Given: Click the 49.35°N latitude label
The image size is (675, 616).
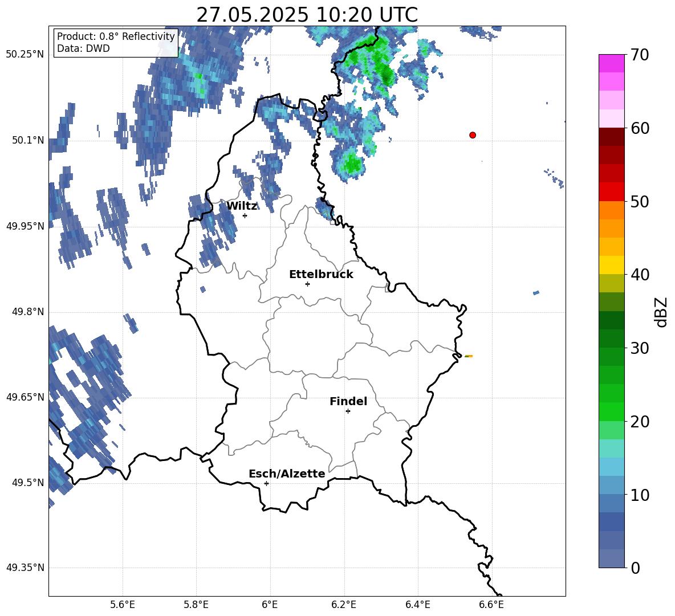Looking at the screenshot, I should (x=25, y=568).
